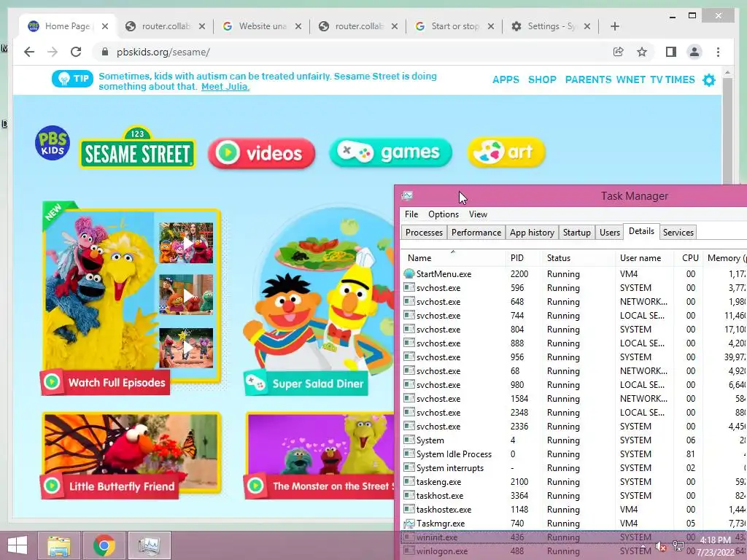Open the SHOP link in the header
The width and height of the screenshot is (747, 560).
coord(542,79)
